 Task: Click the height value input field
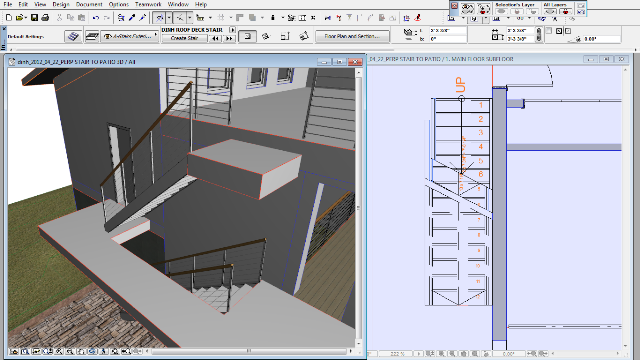point(447,31)
